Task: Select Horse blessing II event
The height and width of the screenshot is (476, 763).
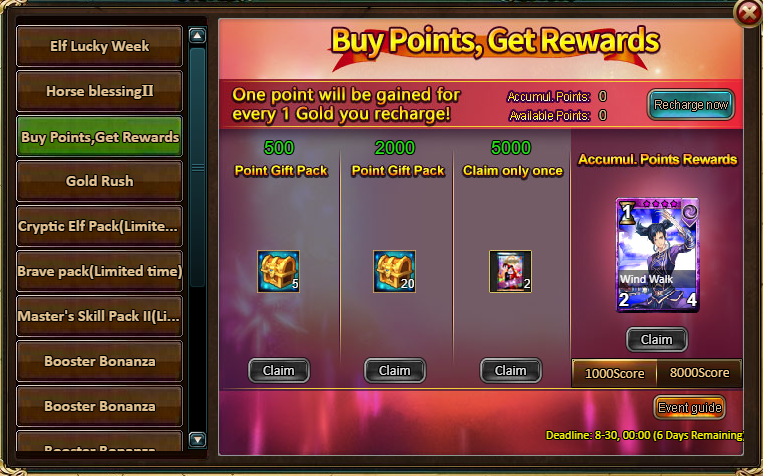Action: coord(99,91)
